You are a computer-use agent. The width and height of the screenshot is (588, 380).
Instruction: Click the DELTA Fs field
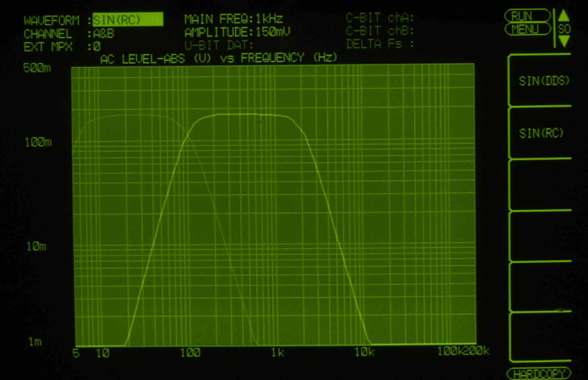pyautogui.click(x=380, y=44)
